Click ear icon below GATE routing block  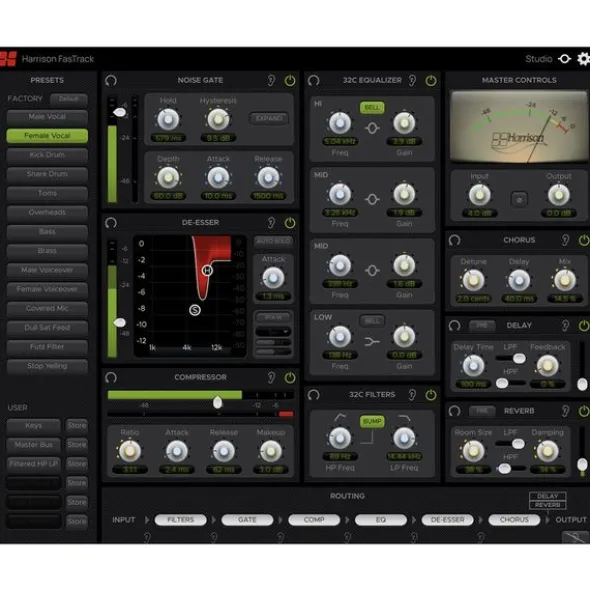214,537
